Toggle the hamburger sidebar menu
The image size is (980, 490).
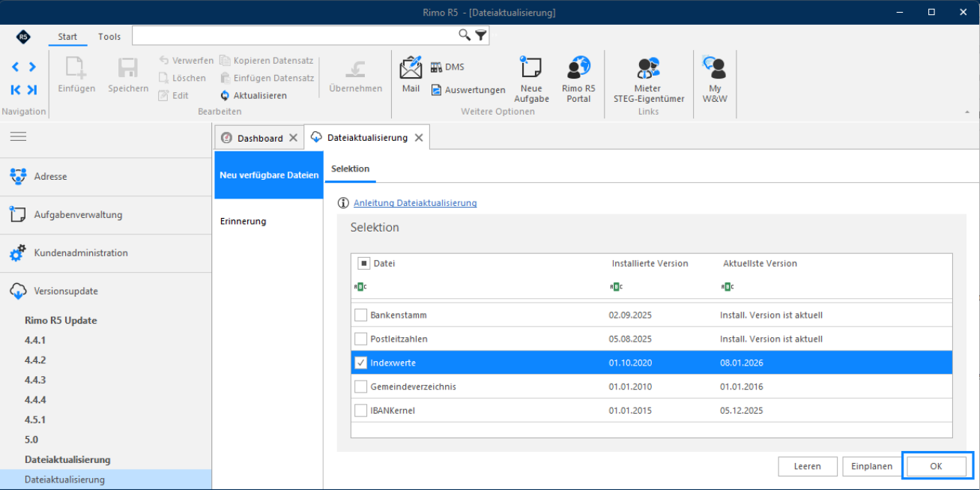[18, 136]
